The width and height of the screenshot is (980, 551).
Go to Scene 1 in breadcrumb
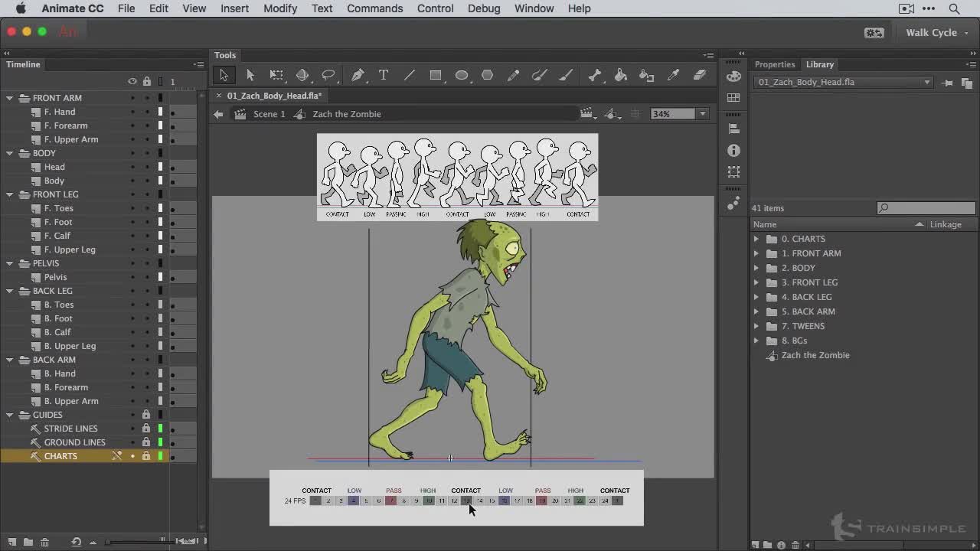pos(269,114)
